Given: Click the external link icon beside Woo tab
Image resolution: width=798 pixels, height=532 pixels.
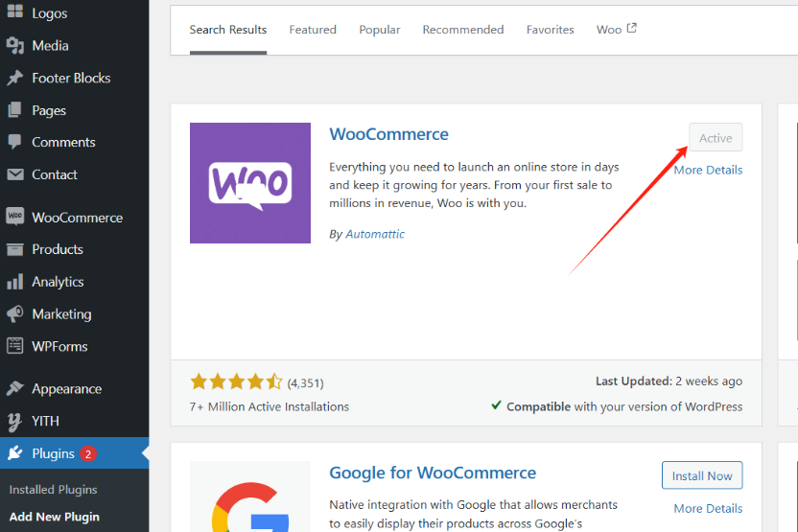Looking at the screenshot, I should [x=631, y=28].
